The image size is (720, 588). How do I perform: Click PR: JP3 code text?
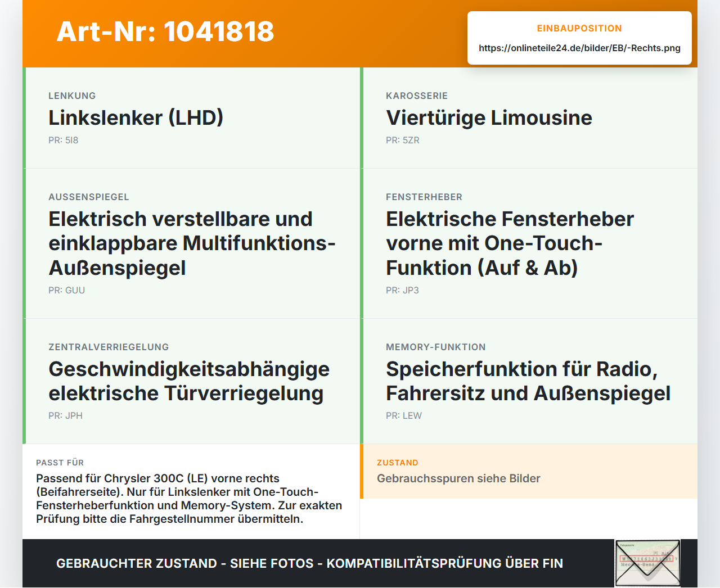pyautogui.click(x=402, y=290)
